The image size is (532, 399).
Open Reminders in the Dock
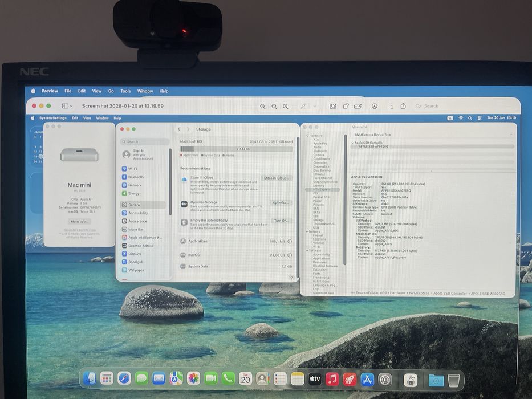tap(280, 378)
